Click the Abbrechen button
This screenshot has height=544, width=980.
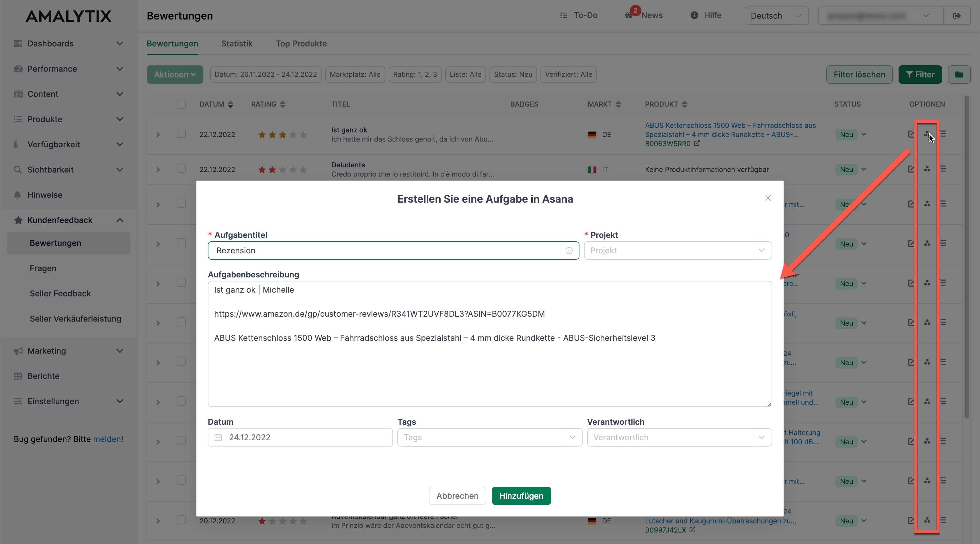457,496
